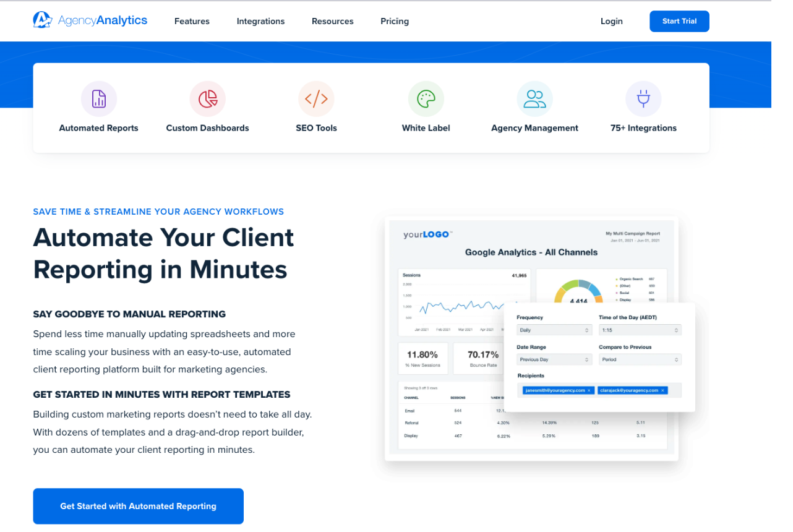The image size is (793, 532).
Task: Select the Automated Reports chart icon
Action: click(x=99, y=99)
